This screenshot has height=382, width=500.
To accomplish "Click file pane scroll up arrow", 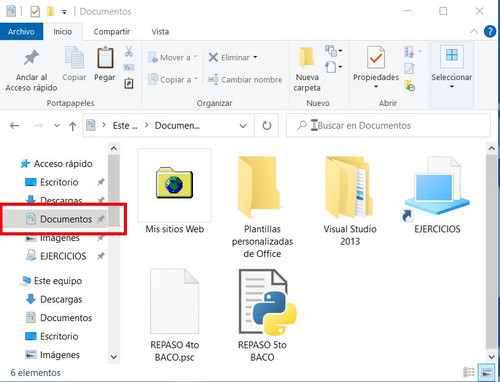I will tap(492, 148).
